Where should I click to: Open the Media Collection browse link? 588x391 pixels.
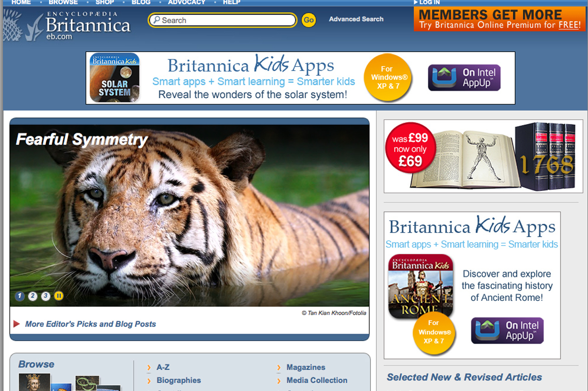[317, 380]
